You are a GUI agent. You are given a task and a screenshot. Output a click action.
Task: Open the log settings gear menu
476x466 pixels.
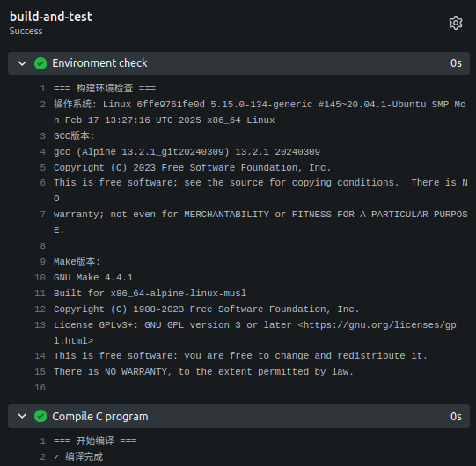click(456, 23)
